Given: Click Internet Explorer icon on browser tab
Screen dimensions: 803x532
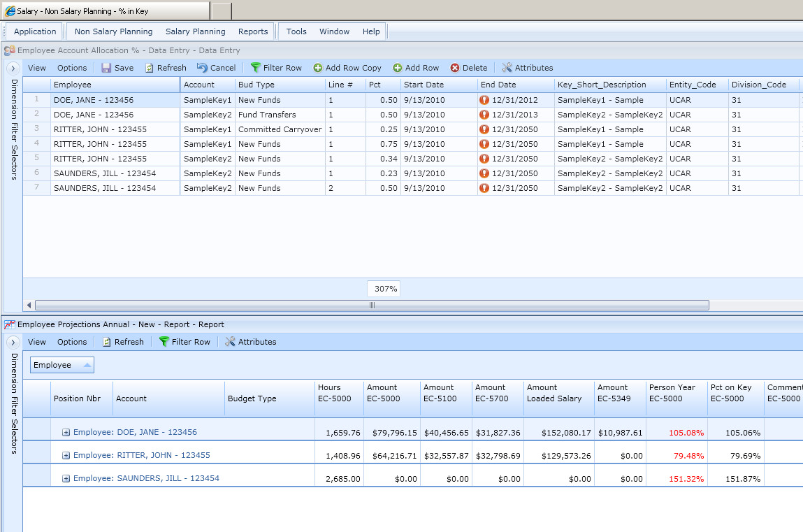Looking at the screenshot, I should 10,10.
